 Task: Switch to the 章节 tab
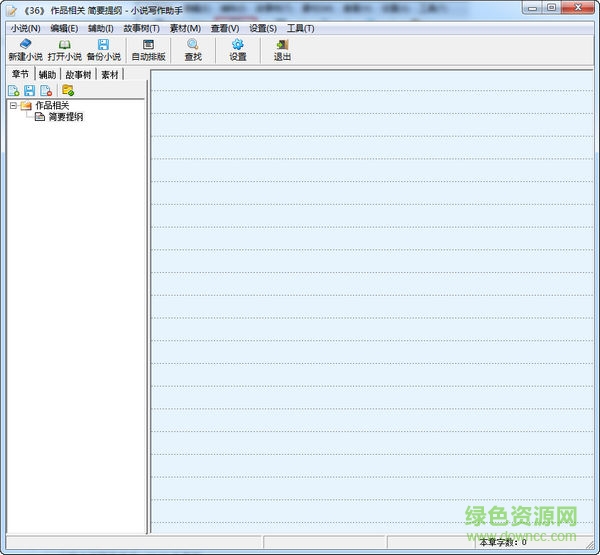click(x=21, y=74)
